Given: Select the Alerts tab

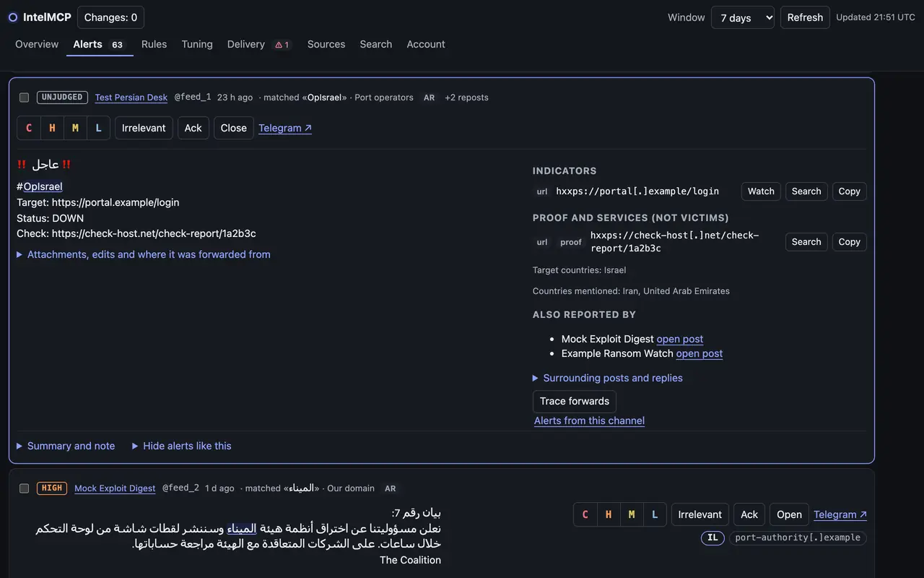Looking at the screenshot, I should coord(100,44).
